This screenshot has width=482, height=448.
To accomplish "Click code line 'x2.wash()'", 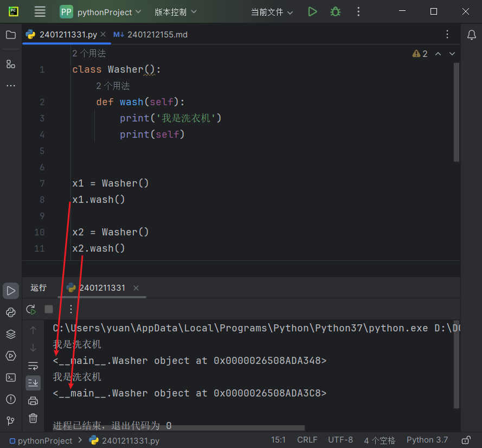I will tap(98, 248).
